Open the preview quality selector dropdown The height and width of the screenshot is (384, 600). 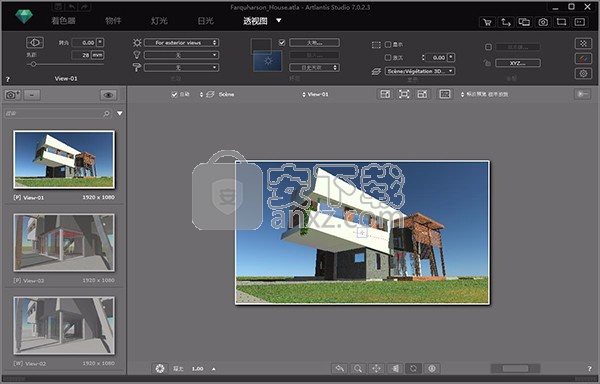(x=484, y=94)
